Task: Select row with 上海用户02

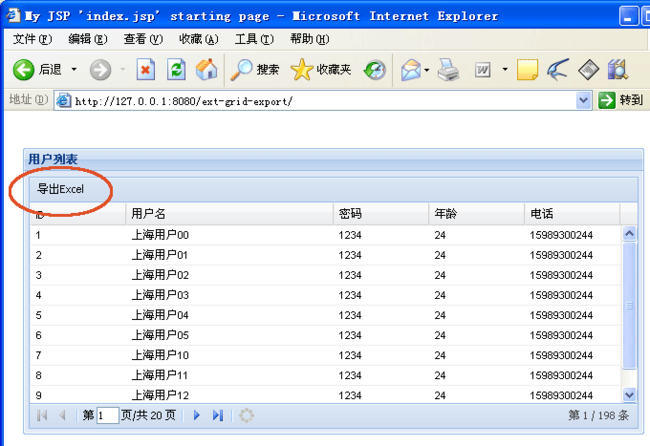Action: pyautogui.click(x=325, y=275)
